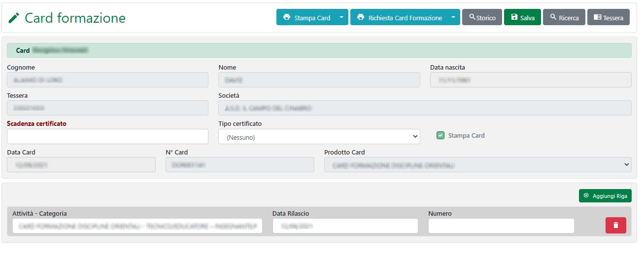Click the Attività - Categoria field

pos(137,226)
